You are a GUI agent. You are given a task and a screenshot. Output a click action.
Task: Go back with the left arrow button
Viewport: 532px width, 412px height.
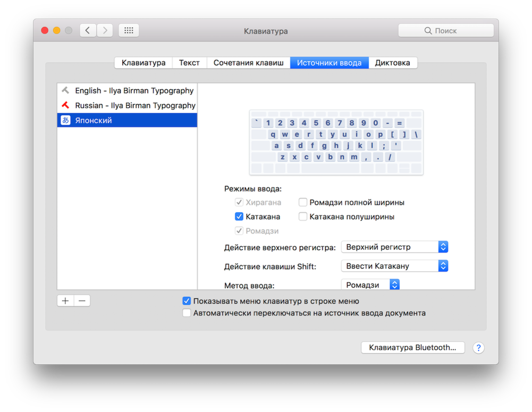click(88, 30)
